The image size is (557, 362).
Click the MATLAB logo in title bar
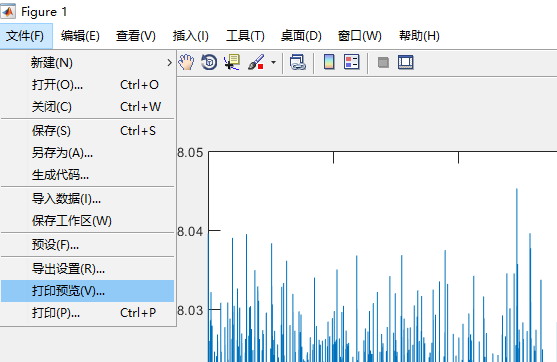(8, 11)
